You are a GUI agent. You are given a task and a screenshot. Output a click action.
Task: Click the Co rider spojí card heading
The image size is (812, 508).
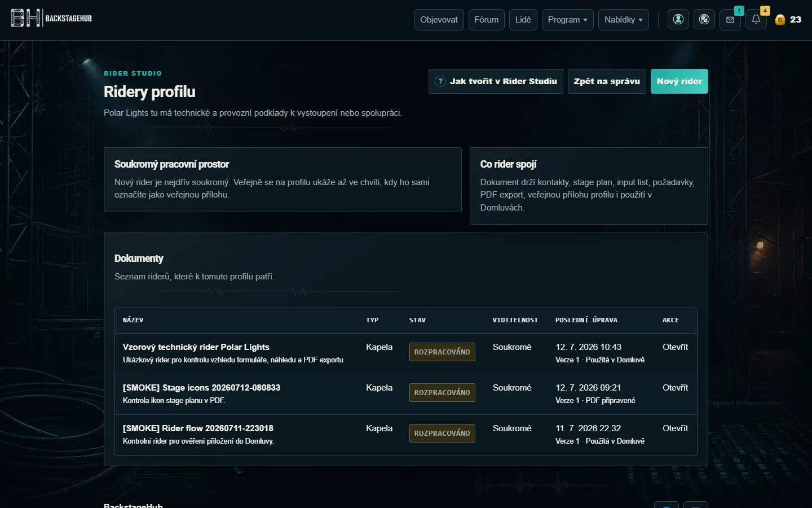point(508,164)
